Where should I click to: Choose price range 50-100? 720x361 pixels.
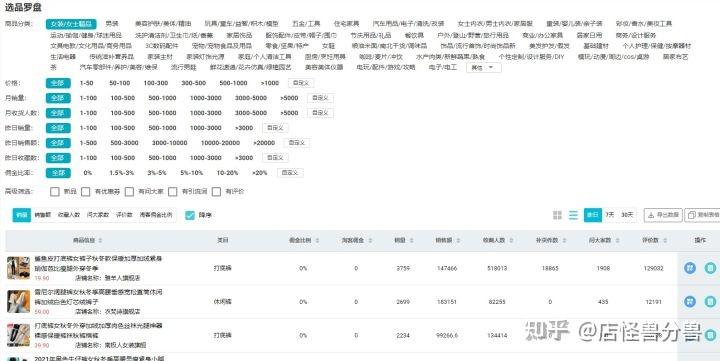(119, 83)
